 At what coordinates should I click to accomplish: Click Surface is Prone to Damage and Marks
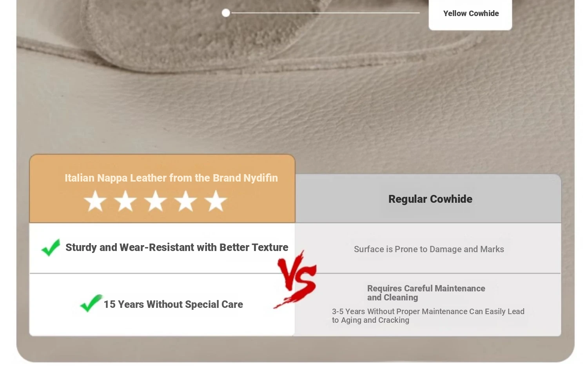tap(429, 249)
